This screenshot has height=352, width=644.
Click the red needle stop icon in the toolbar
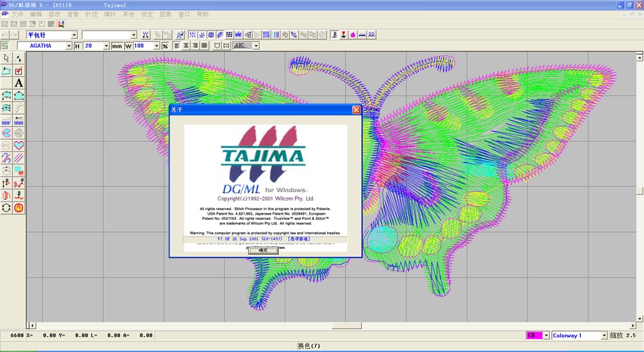(344, 35)
